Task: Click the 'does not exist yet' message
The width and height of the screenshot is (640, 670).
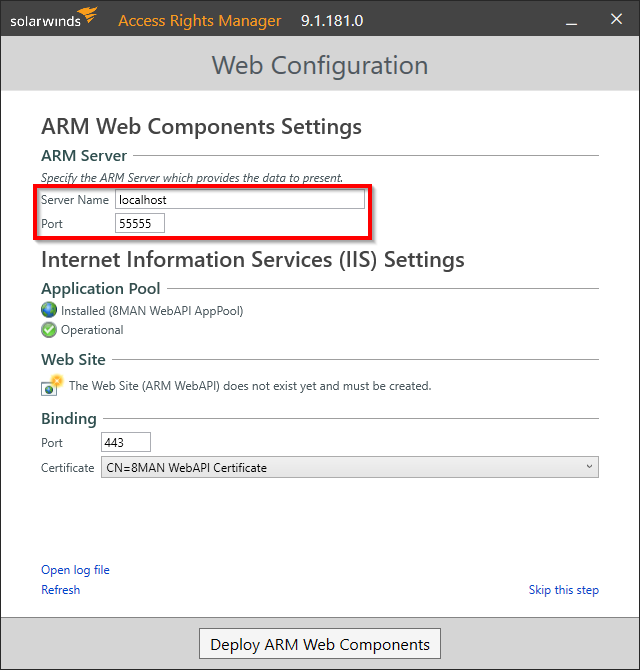Action: (250, 386)
